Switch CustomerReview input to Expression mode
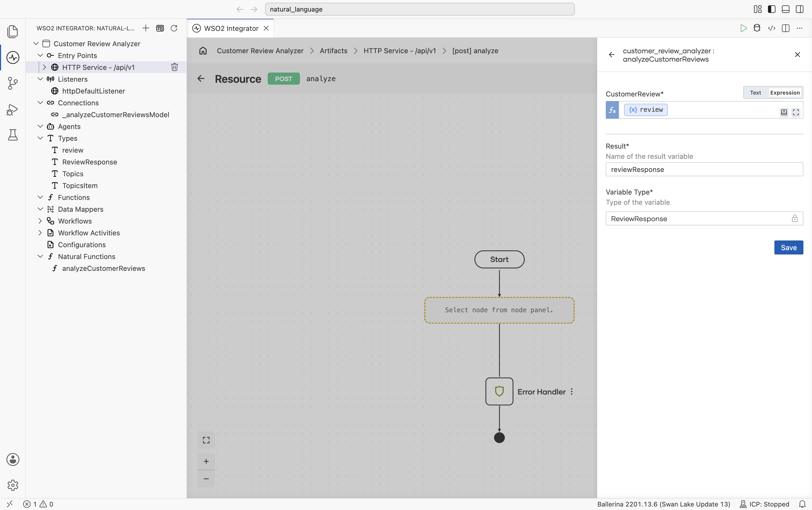The height and width of the screenshot is (510, 812). [x=785, y=92]
